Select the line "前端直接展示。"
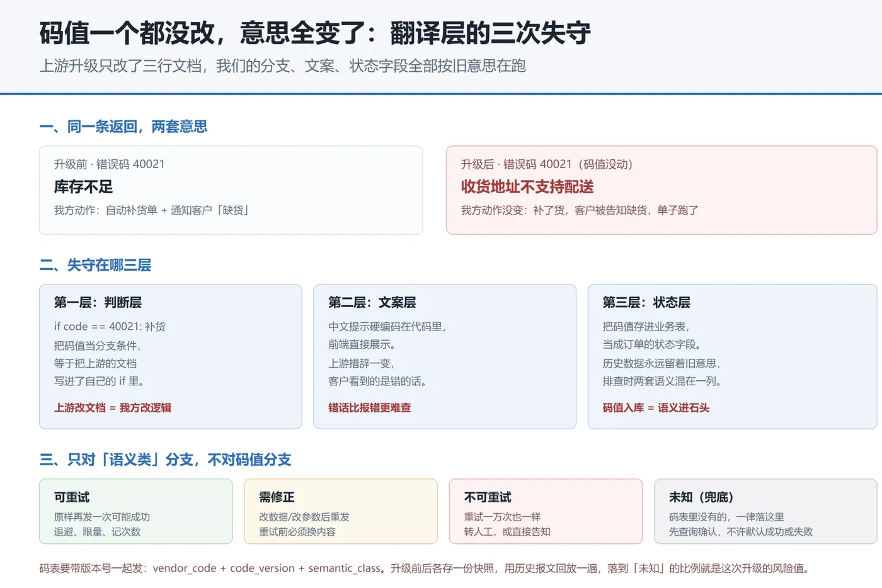 [x=364, y=345]
